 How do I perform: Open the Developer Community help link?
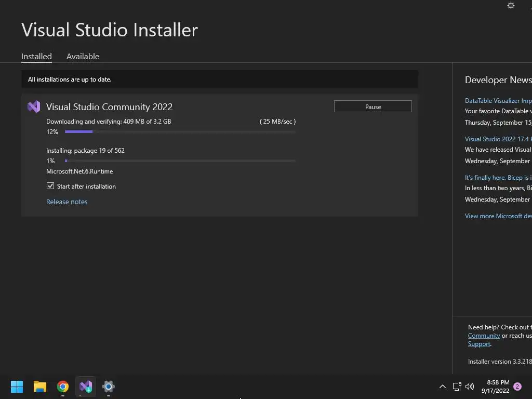coord(484,336)
